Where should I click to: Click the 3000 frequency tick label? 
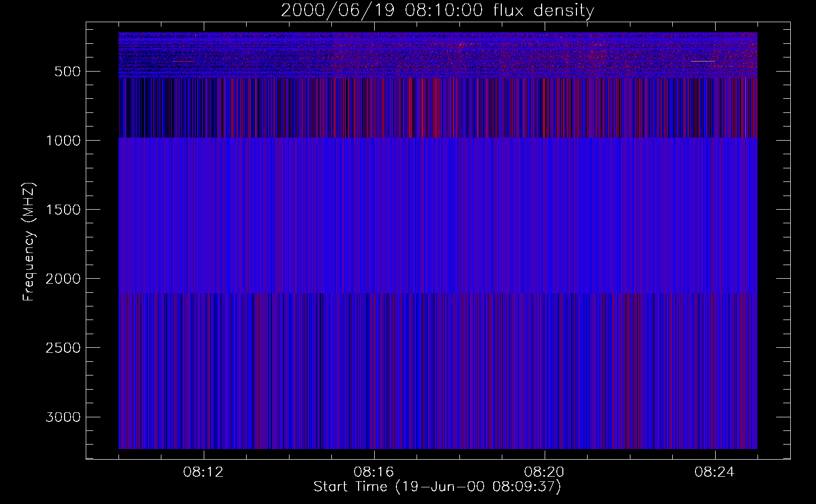[63, 417]
